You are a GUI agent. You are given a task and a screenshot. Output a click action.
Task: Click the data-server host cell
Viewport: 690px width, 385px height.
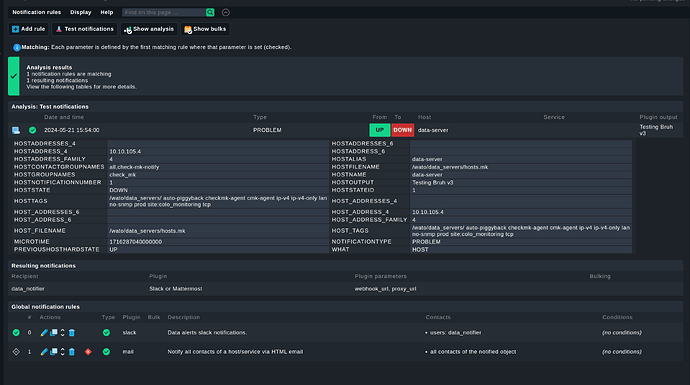(433, 130)
